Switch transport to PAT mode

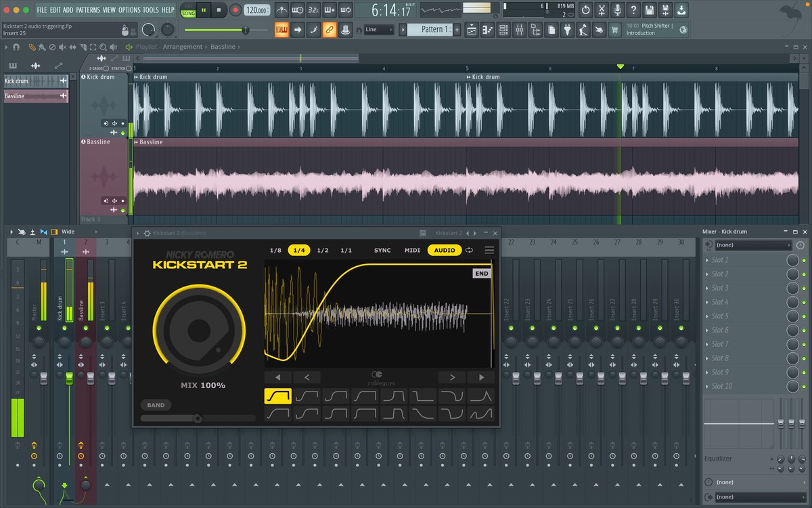pos(188,5)
